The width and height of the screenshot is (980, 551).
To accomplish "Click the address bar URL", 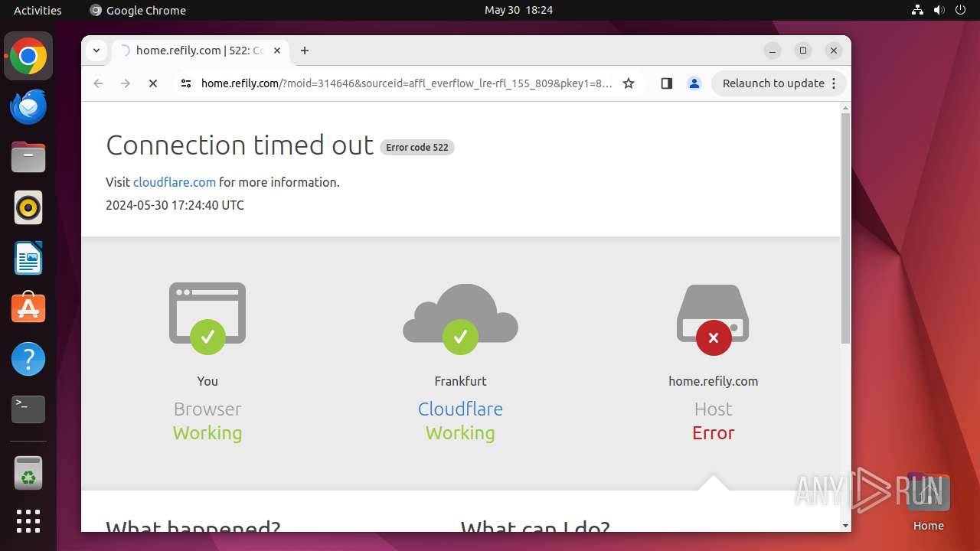I will pos(406,83).
